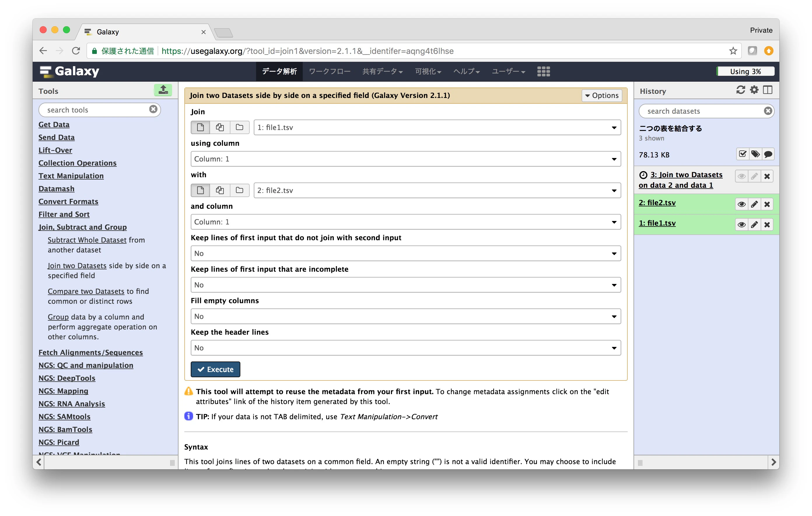
Task: View file2.tsv data with eye icon
Action: tap(741, 204)
